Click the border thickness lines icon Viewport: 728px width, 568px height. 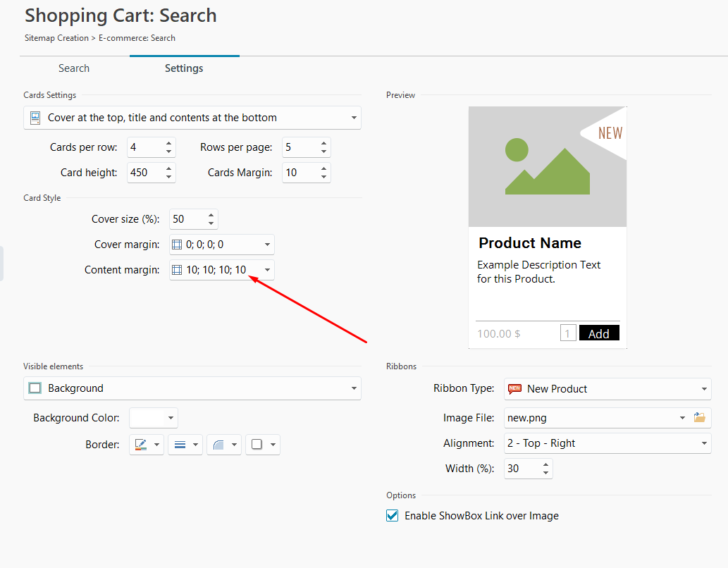coord(180,445)
